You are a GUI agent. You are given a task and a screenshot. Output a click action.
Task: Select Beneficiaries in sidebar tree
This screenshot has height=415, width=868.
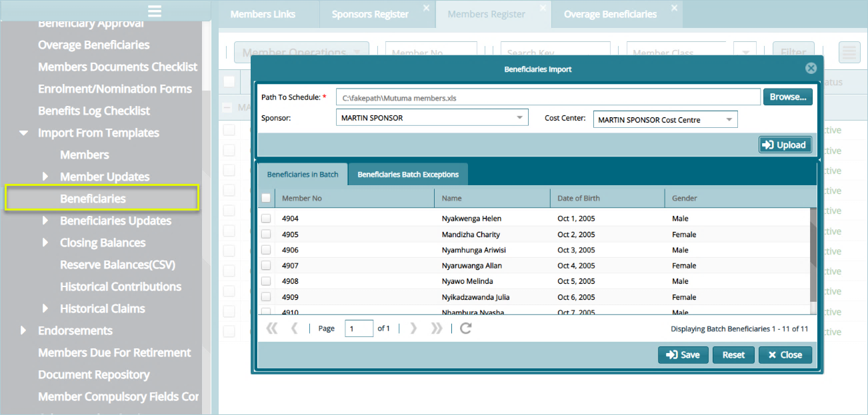tap(93, 199)
